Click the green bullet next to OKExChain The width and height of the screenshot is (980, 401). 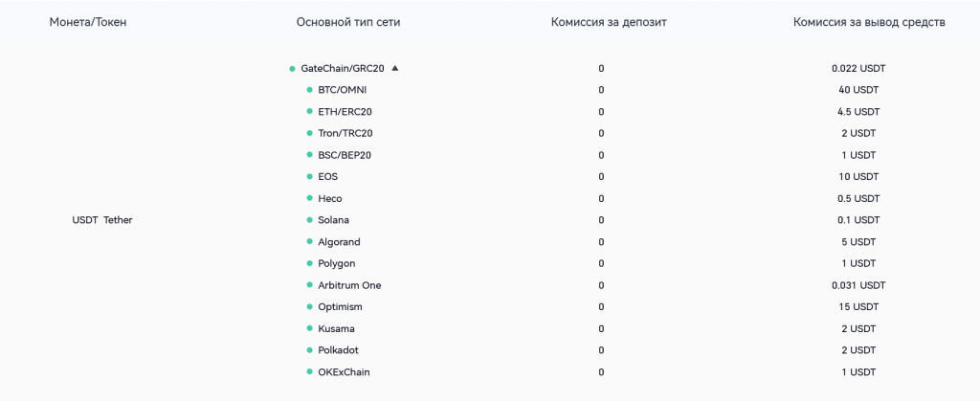coord(309,372)
